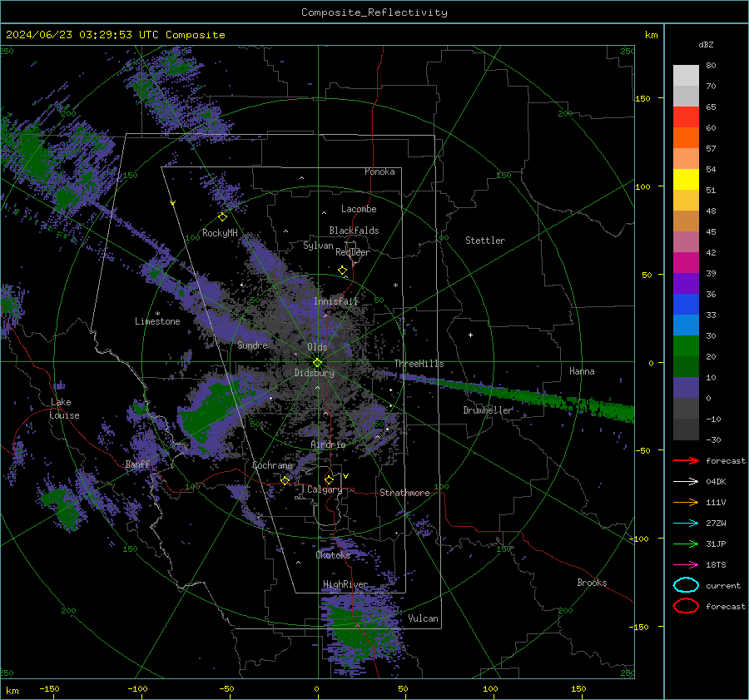This screenshot has width=749, height=700.
Task: Select the Lake Louise map label
Action: [64, 409]
